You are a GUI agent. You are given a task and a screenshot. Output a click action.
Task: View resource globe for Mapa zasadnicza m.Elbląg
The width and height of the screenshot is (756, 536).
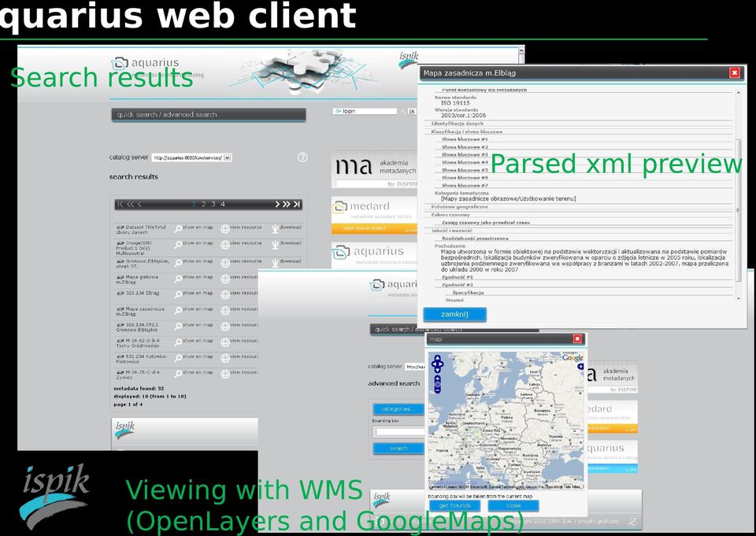[x=225, y=310]
